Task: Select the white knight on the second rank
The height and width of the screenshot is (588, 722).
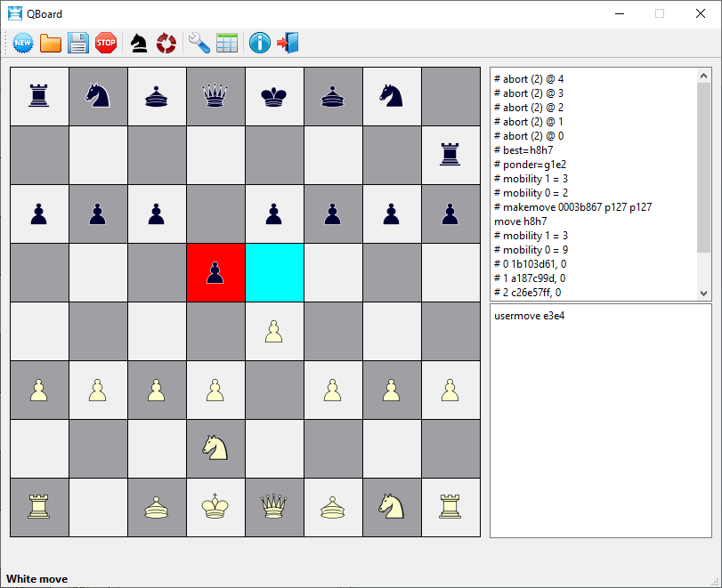Action: (215, 448)
